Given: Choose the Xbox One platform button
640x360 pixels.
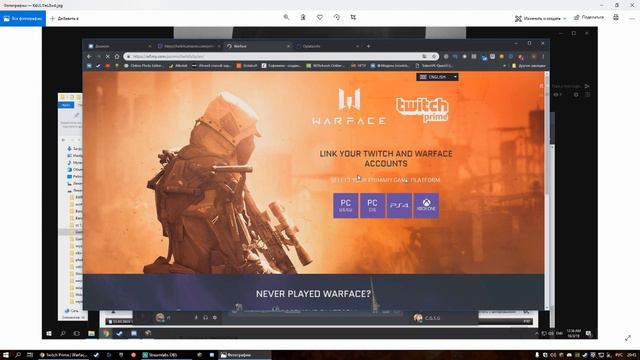Looking at the screenshot, I should (426, 205).
